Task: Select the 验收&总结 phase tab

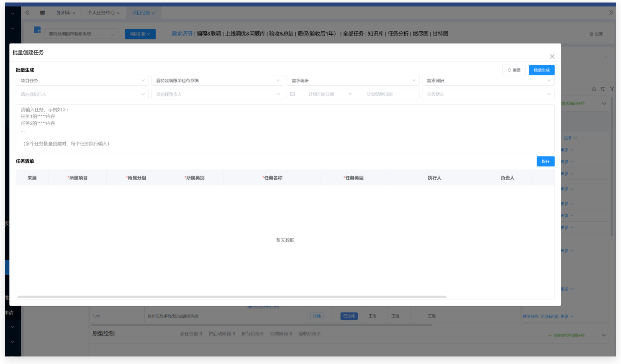Action: (281, 33)
